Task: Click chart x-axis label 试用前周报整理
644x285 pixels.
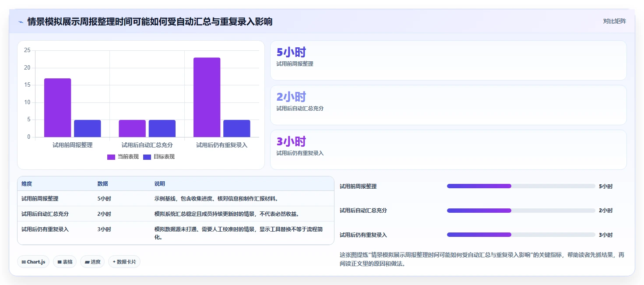Action: click(72, 145)
